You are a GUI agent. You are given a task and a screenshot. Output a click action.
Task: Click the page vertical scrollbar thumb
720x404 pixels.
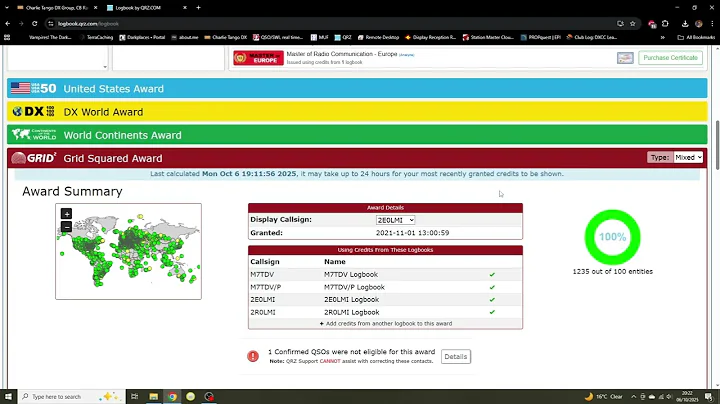click(x=717, y=145)
